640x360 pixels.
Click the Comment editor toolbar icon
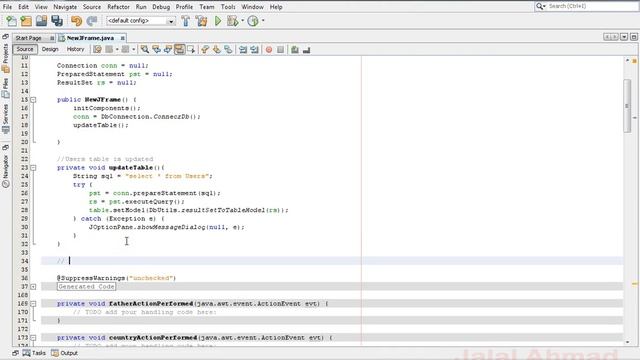pyautogui.click(x=295, y=49)
